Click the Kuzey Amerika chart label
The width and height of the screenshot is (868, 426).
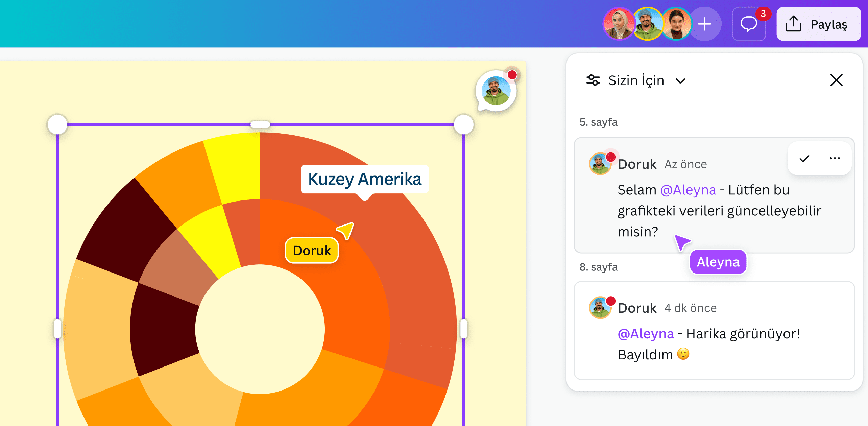(x=364, y=179)
